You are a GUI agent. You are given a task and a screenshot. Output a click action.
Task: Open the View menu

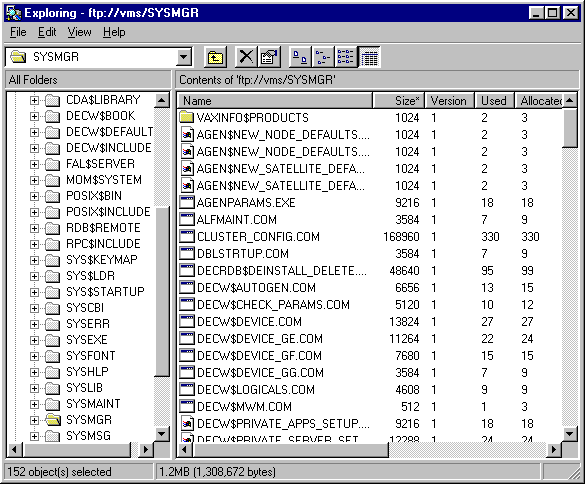tap(79, 32)
